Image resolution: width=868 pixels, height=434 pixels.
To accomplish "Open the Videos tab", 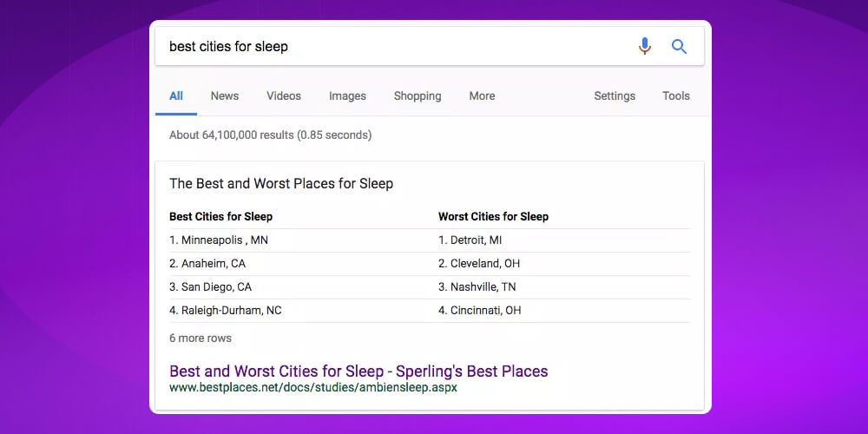I will pyautogui.click(x=284, y=96).
